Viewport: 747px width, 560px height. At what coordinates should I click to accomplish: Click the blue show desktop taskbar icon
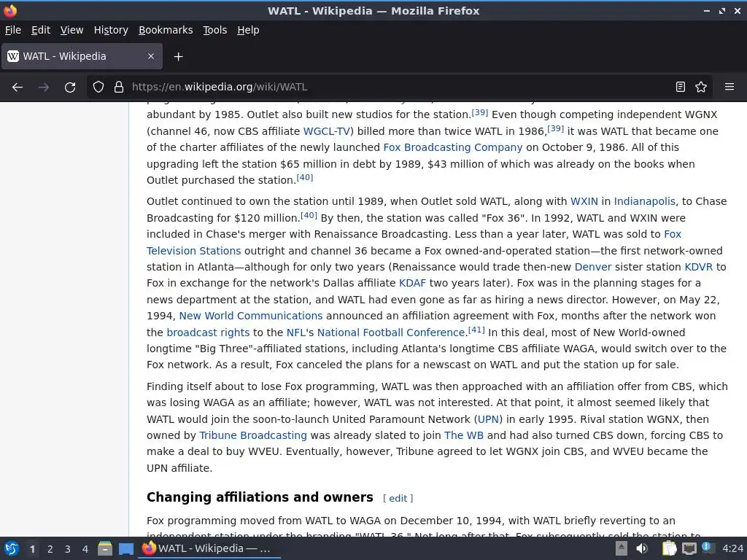(x=126, y=548)
